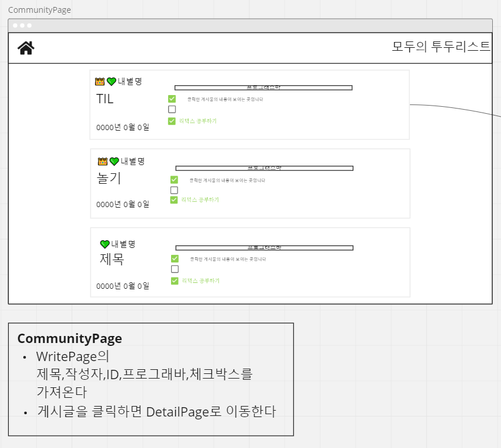This screenshot has width=501, height=448.
Task: Open the 놀기 post title
Action: tap(109, 178)
